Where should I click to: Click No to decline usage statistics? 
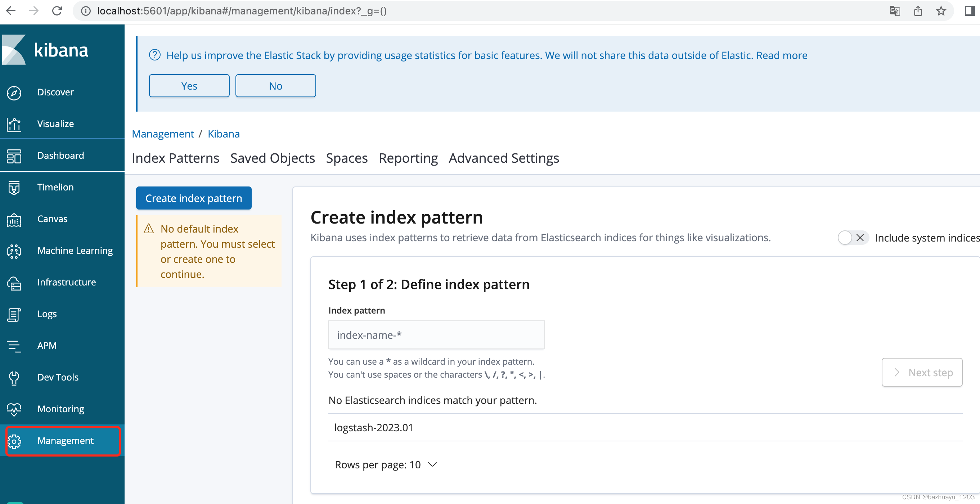tap(275, 86)
